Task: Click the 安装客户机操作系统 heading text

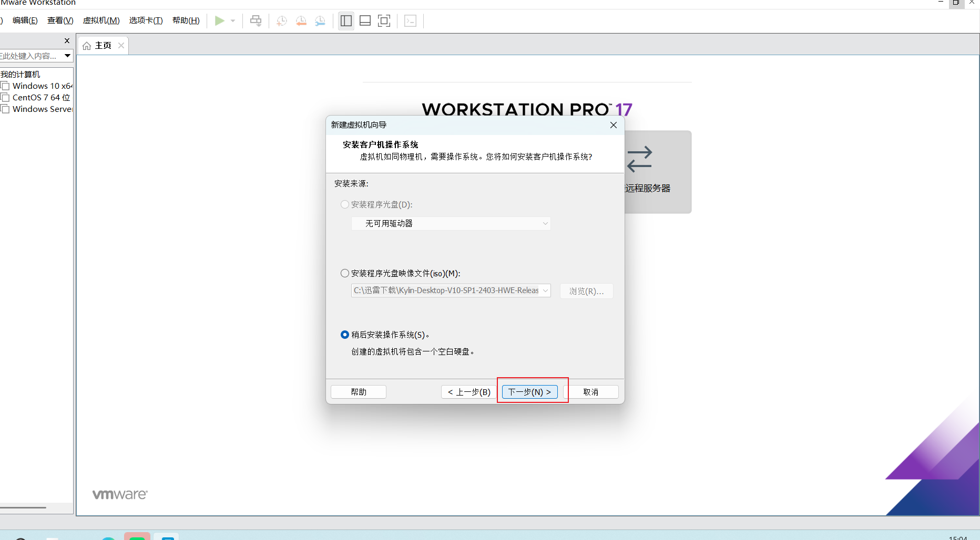Action: [381, 144]
